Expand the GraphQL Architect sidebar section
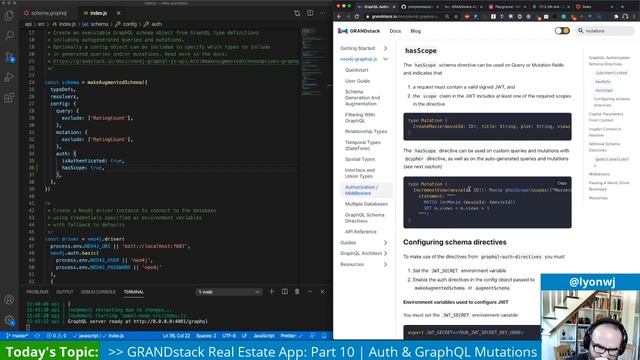This screenshot has width=640, height=360. click(x=385, y=253)
